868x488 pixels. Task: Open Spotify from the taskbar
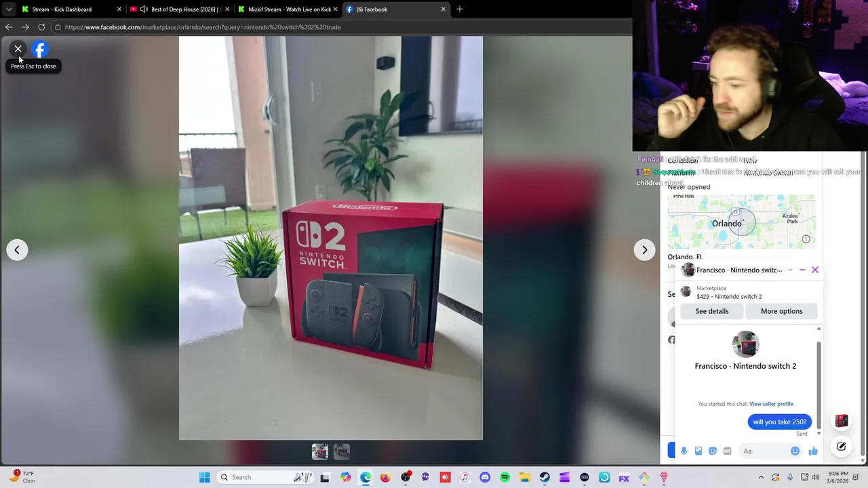point(505,477)
